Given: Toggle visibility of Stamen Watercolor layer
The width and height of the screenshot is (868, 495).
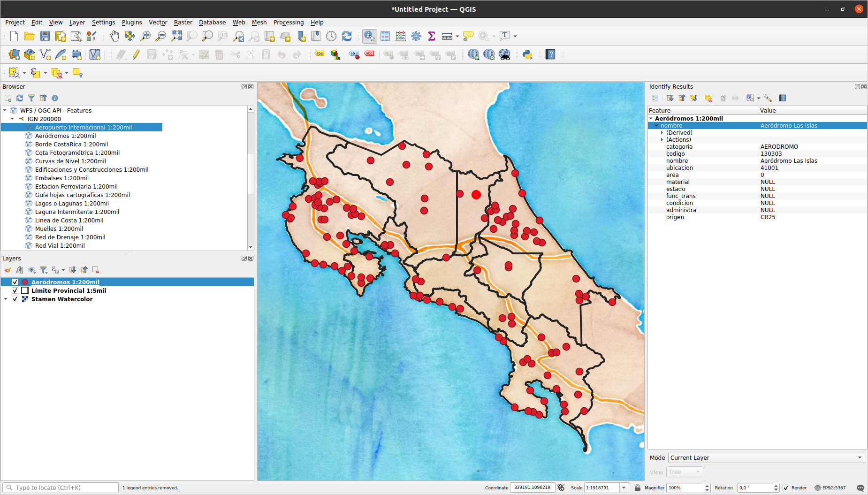Looking at the screenshot, I should [x=15, y=299].
